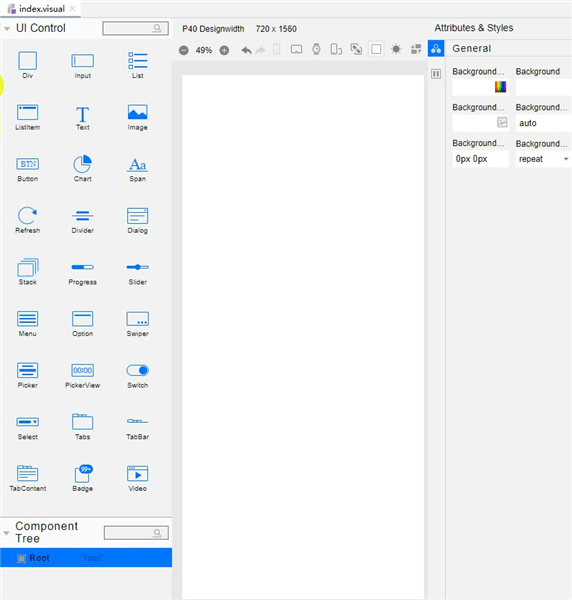Select the Root tree node
Viewport: 572px width, 600px height.
[x=86, y=558]
